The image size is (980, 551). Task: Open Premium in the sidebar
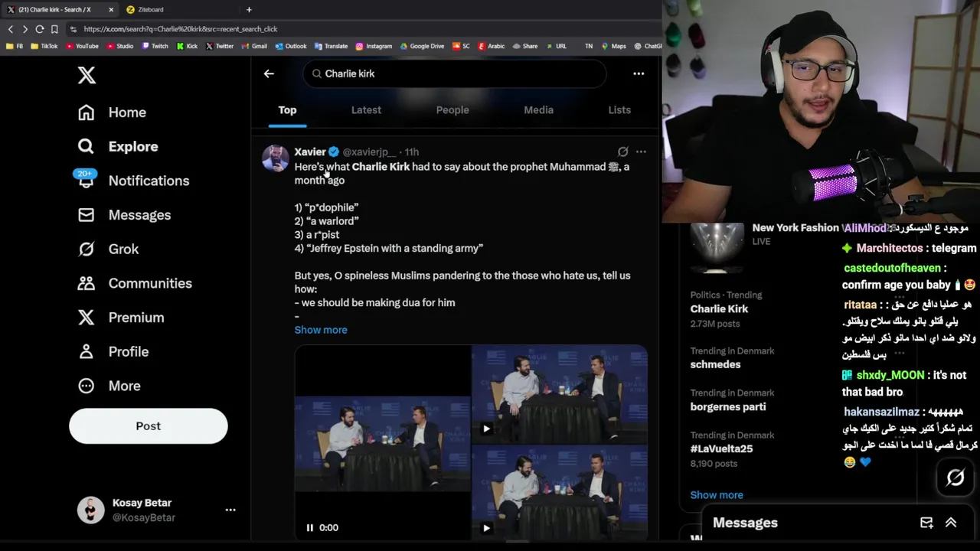121,318
